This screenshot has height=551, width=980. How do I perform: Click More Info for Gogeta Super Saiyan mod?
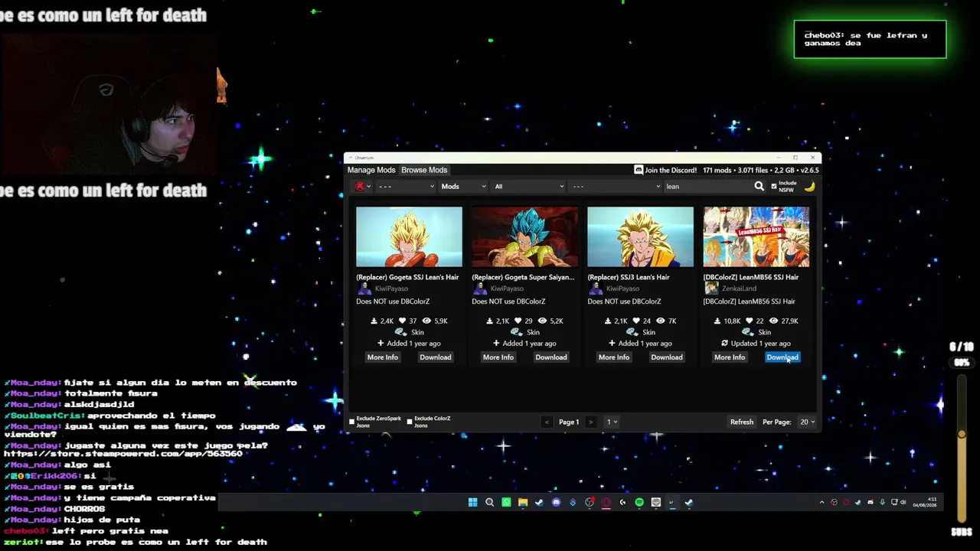498,357
